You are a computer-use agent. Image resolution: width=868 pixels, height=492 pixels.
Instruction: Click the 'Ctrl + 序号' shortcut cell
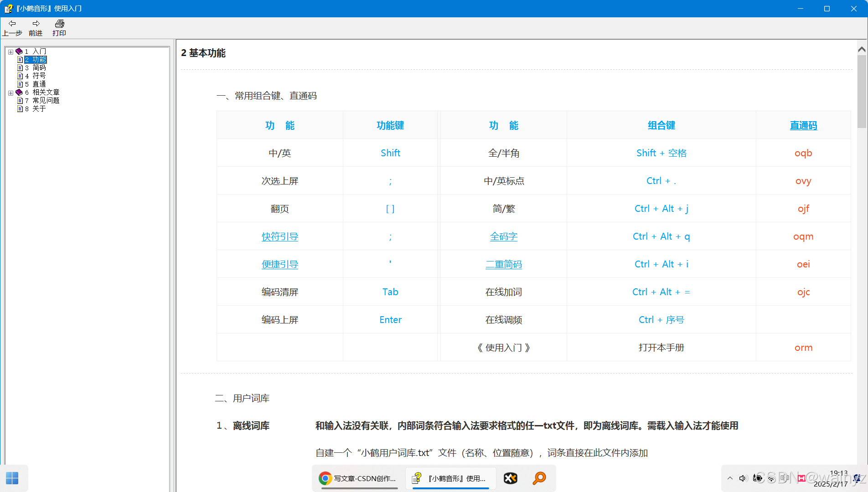click(661, 320)
